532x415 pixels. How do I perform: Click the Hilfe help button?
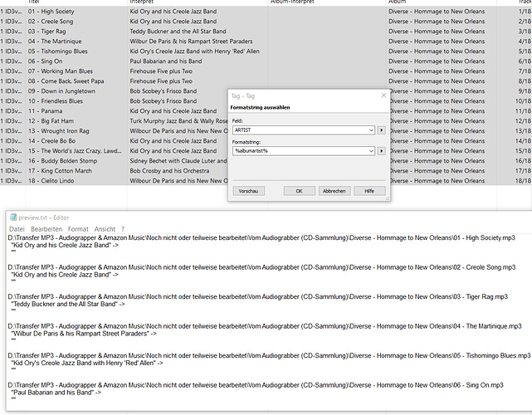(369, 191)
